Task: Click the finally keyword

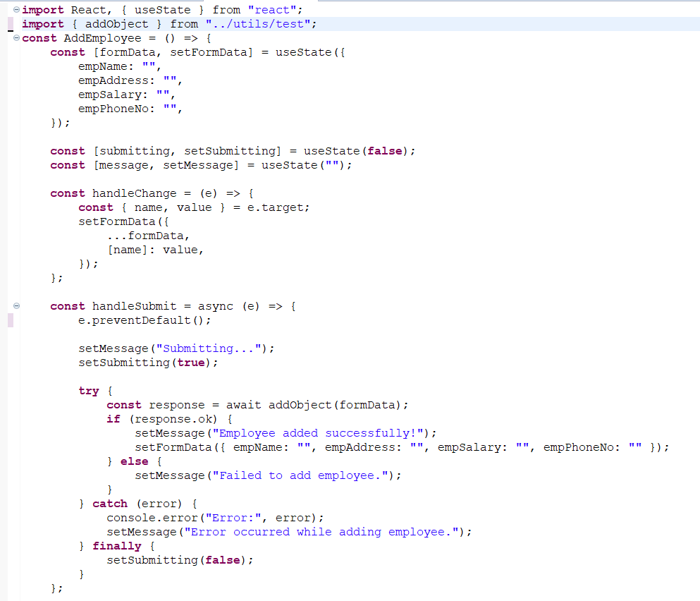Action: coord(116,546)
